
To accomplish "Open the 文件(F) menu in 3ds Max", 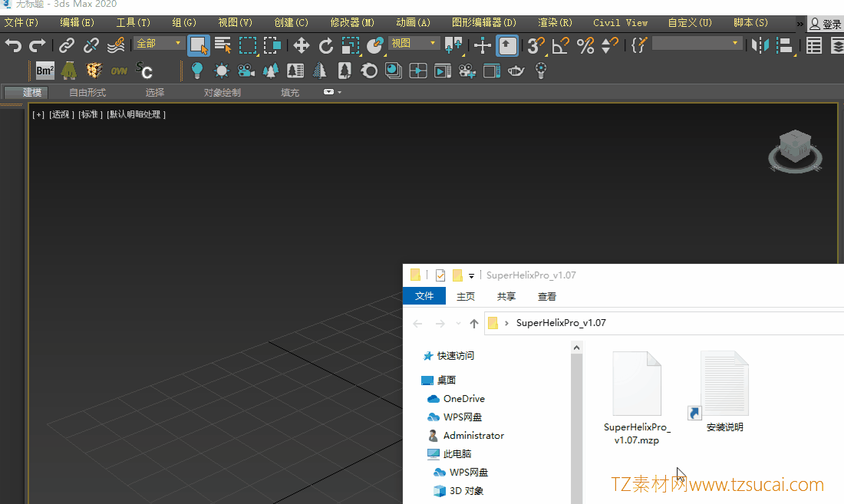I will 21,22.
